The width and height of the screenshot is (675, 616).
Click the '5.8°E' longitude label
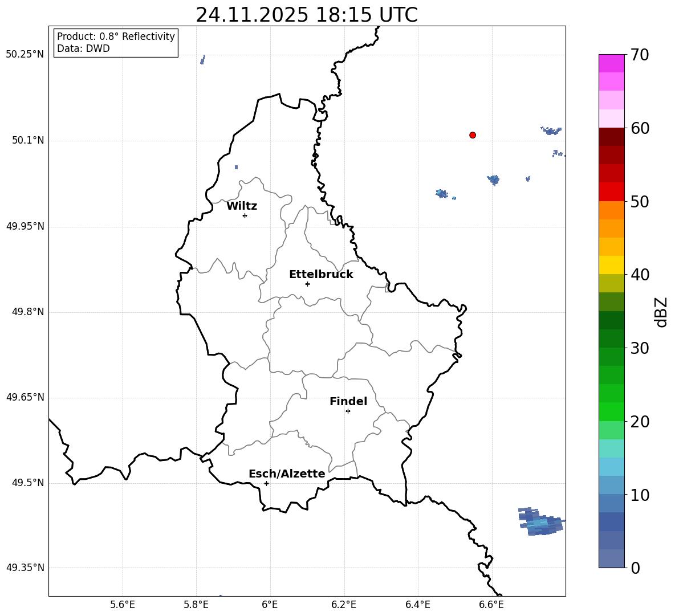(196, 605)
